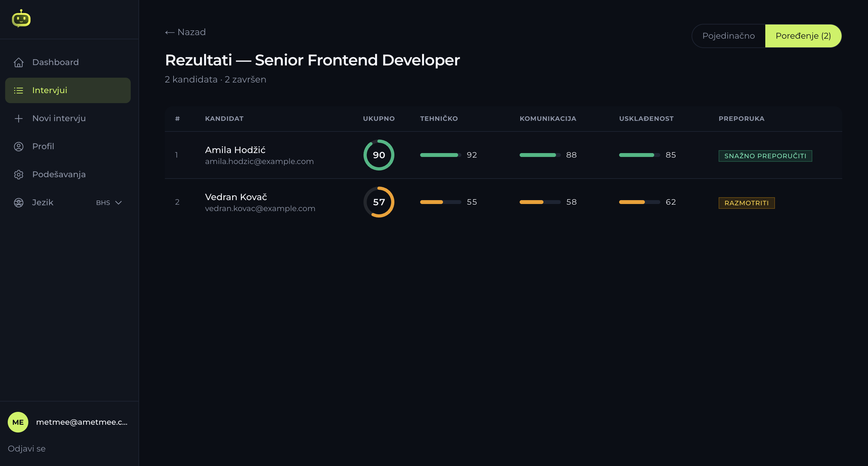Click the Snažno preporučiti badge

point(765,156)
